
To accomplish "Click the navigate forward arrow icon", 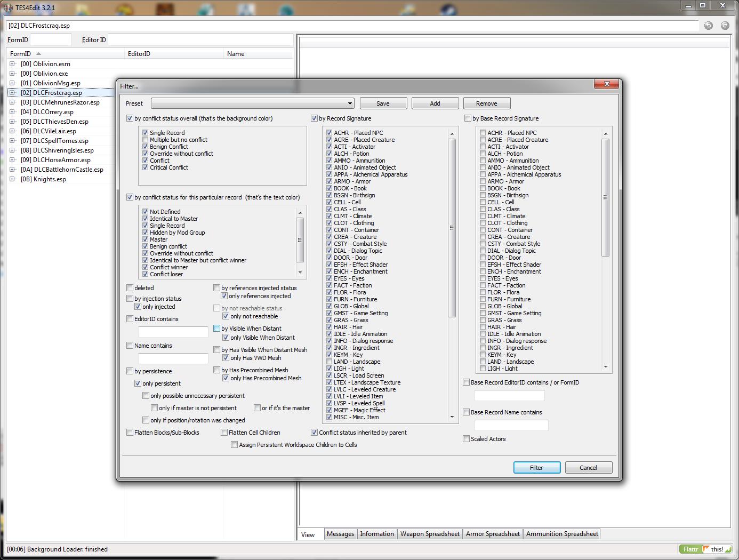I will (725, 26).
